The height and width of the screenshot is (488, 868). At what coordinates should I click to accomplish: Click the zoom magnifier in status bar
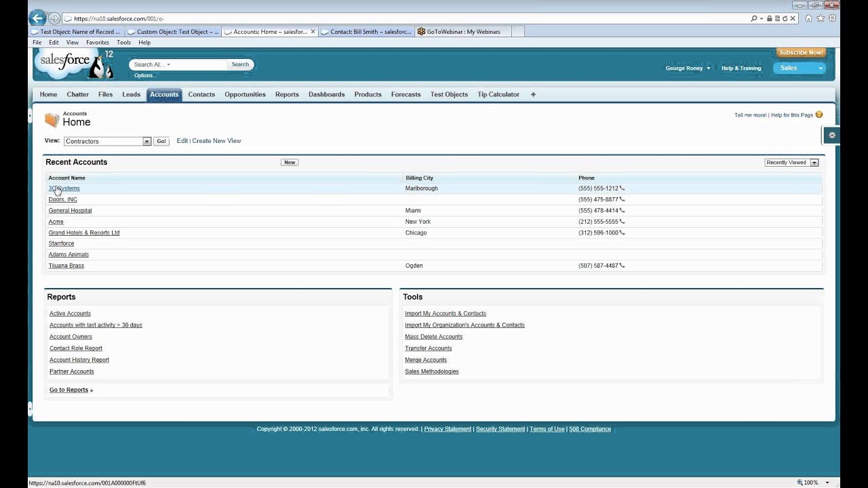[800, 483]
